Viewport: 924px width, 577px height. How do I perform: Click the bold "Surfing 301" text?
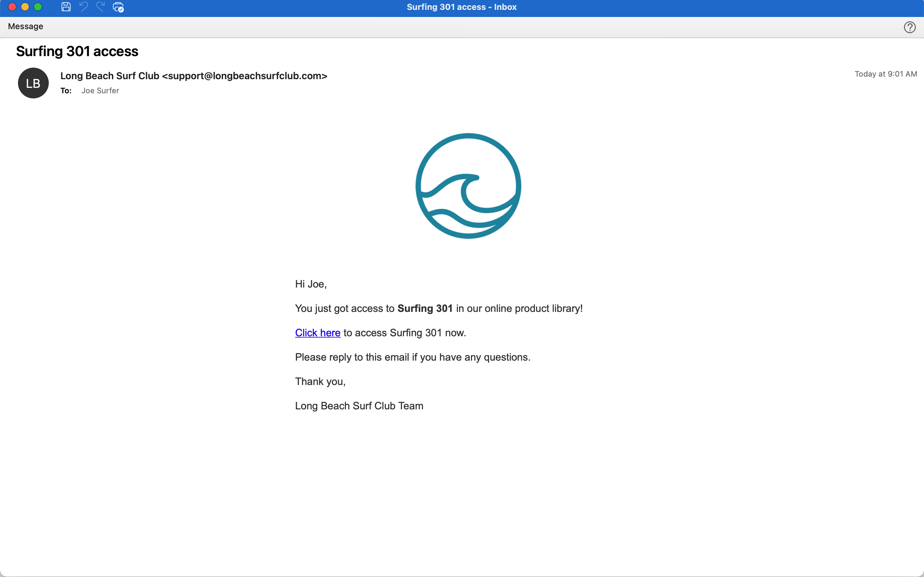click(424, 308)
